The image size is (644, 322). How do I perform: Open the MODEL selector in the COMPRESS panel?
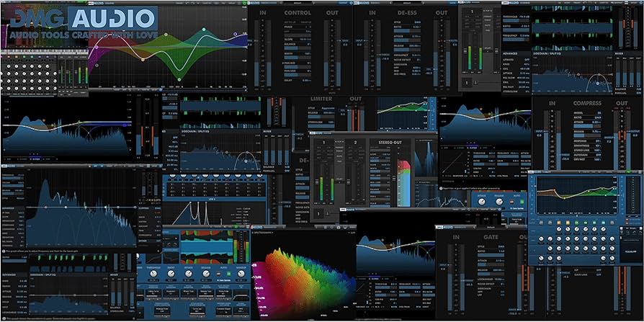pyautogui.click(x=588, y=113)
